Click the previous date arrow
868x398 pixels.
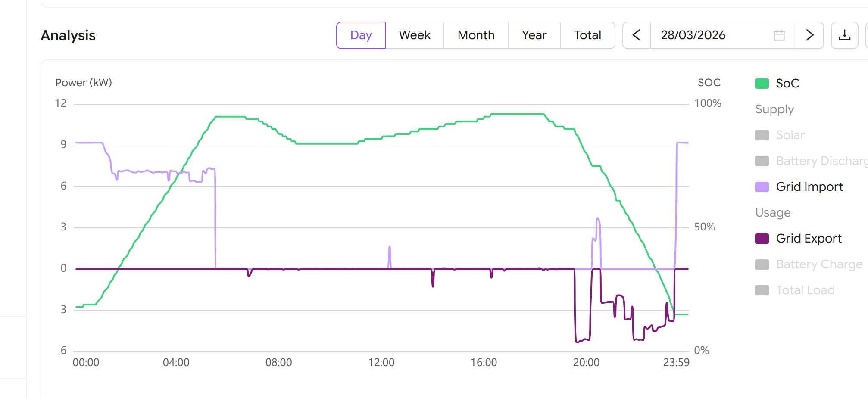pos(637,35)
